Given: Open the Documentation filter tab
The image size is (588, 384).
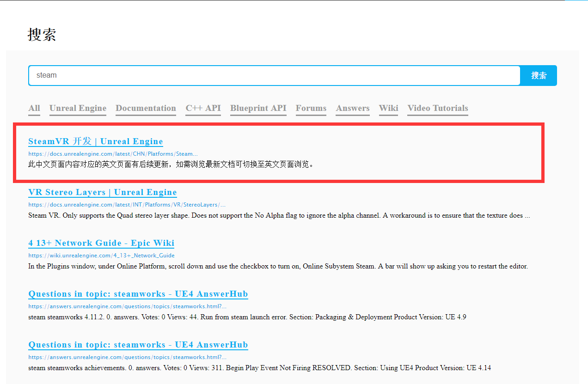Looking at the screenshot, I should tap(146, 108).
